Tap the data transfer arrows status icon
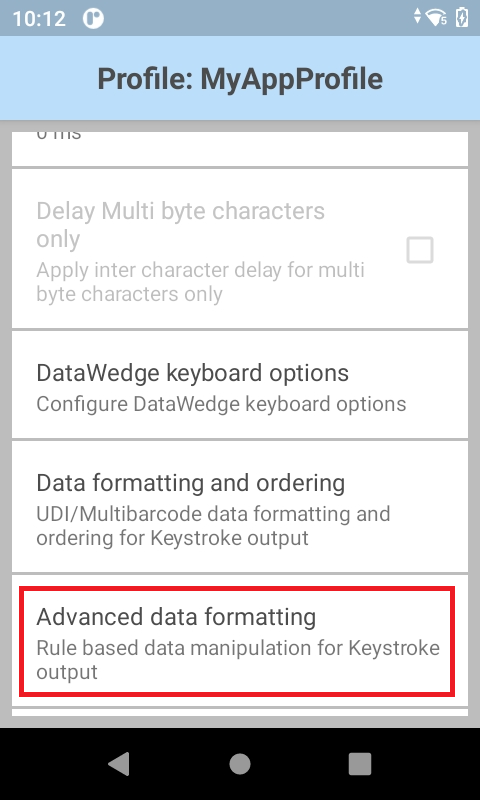480x800 pixels. pyautogui.click(x=417, y=16)
